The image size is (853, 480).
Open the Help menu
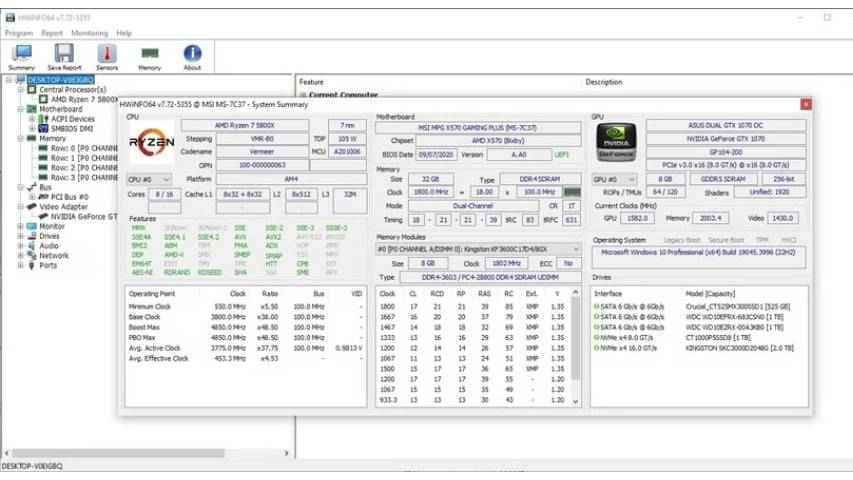[124, 33]
